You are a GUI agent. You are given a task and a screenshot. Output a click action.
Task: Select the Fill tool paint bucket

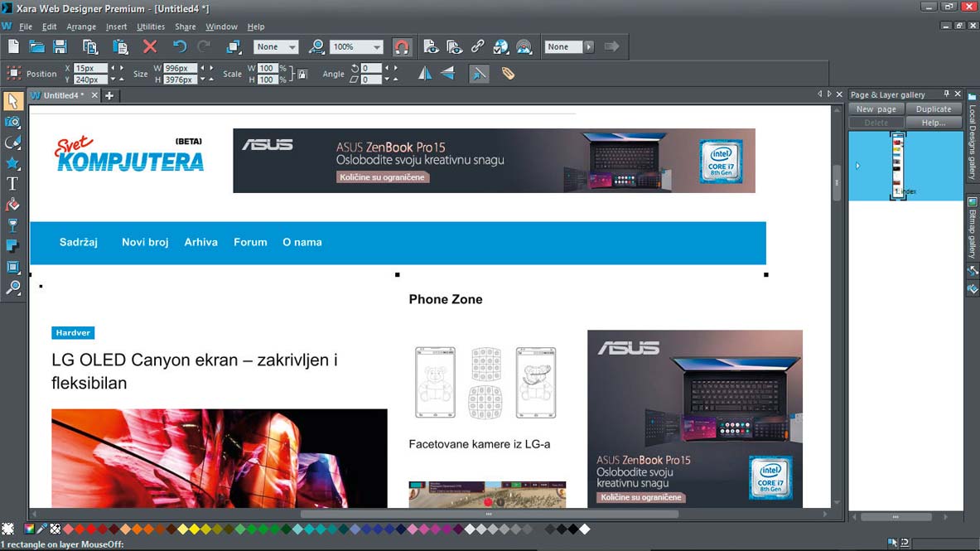click(12, 205)
